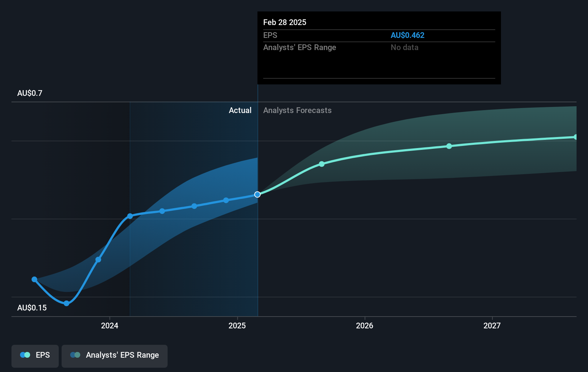This screenshot has width=588, height=372.
Task: Click the first 2023 EPS data point
Action: [x=34, y=279]
